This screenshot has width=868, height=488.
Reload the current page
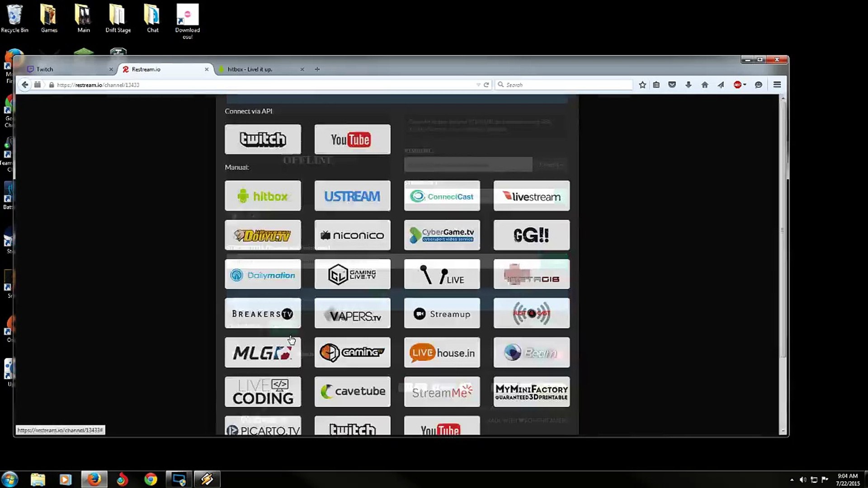[486, 84]
